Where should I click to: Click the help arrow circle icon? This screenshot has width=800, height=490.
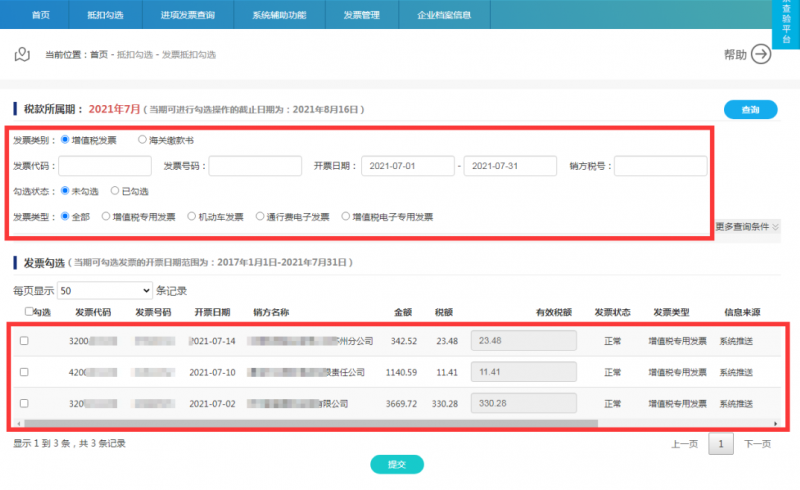tap(761, 54)
